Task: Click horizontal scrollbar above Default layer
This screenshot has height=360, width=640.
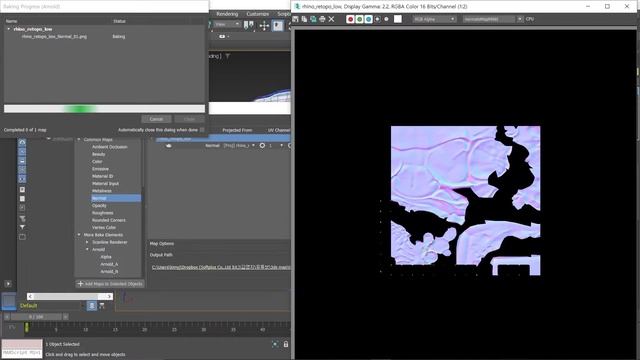Action: [70, 296]
